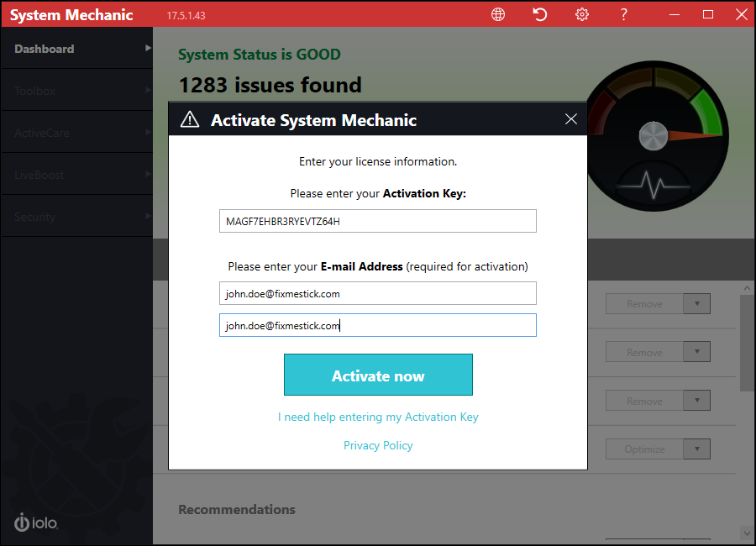Screen dimensions: 756x546
Task: Close the Activate System Mechanic dialog
Action: click(x=571, y=119)
